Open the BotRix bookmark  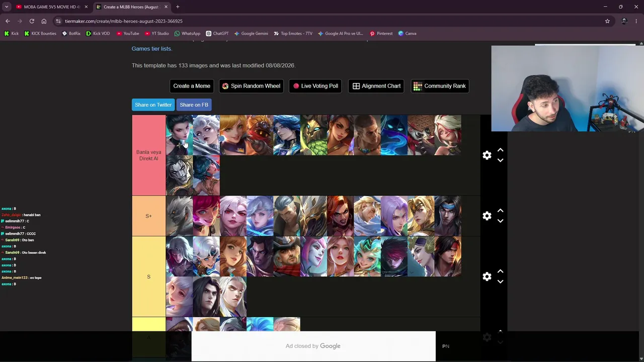click(x=71, y=34)
